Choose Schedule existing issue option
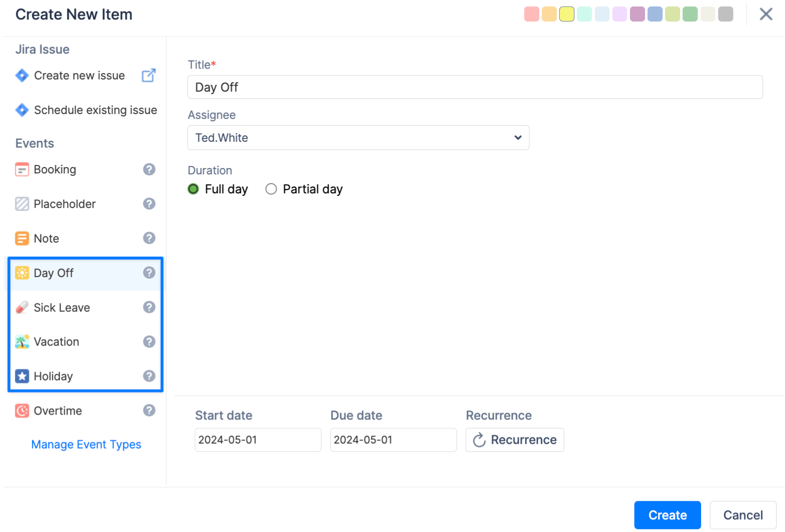This screenshot has height=532, width=785. 95,110
